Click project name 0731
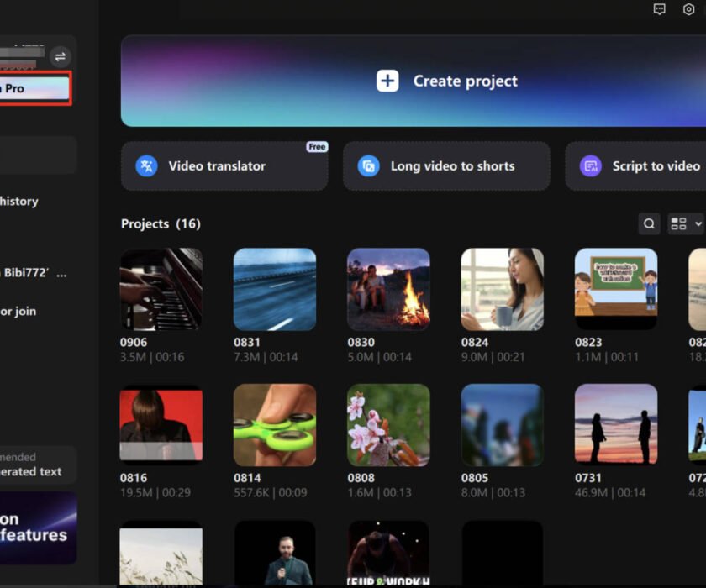Viewport: 706px width, 588px height. [588, 478]
